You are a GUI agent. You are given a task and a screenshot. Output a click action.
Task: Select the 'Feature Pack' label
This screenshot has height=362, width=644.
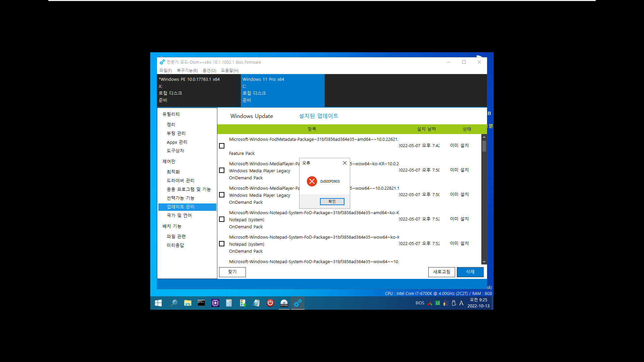(242, 154)
